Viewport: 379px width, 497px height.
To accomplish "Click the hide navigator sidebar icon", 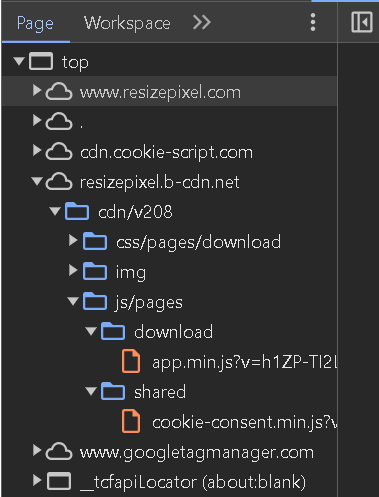I will click(x=362, y=22).
